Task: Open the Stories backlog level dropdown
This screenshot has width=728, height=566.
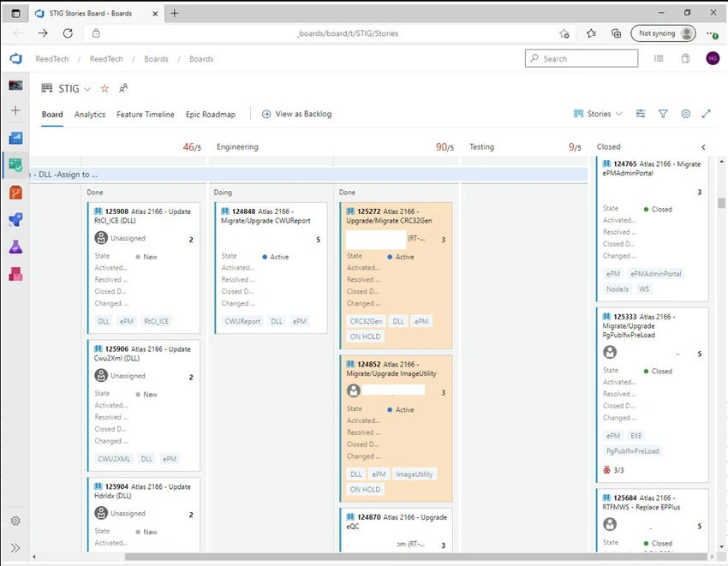Action: [x=598, y=114]
